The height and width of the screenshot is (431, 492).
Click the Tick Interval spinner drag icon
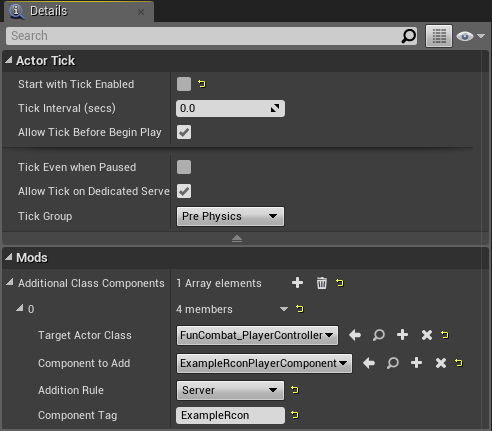coord(275,108)
